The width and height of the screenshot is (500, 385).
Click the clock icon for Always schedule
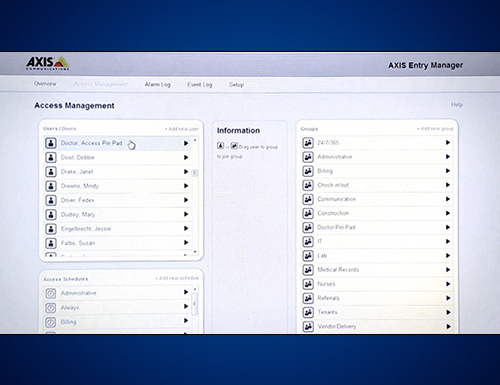51,308
